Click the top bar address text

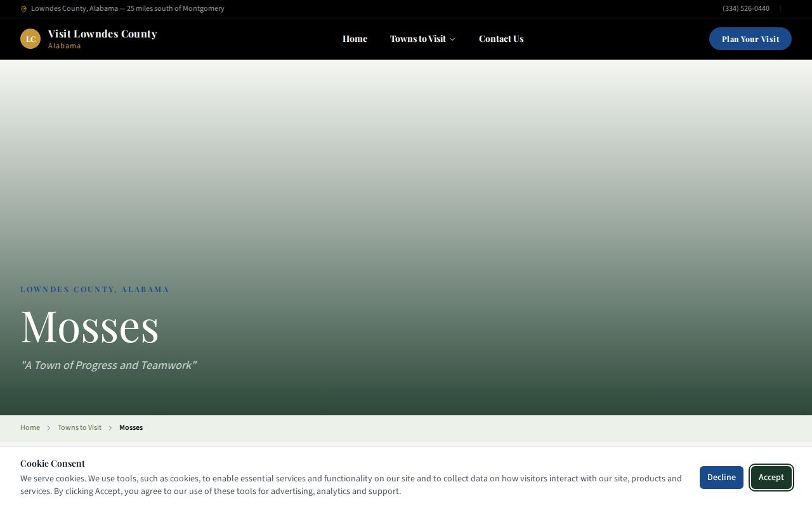[128, 9]
